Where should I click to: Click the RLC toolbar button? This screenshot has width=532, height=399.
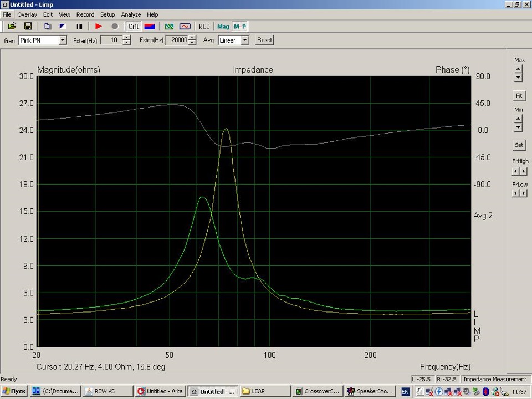(204, 26)
